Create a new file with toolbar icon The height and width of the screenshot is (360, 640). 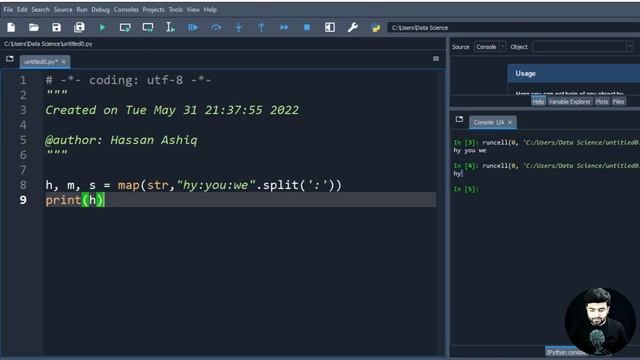(11, 27)
